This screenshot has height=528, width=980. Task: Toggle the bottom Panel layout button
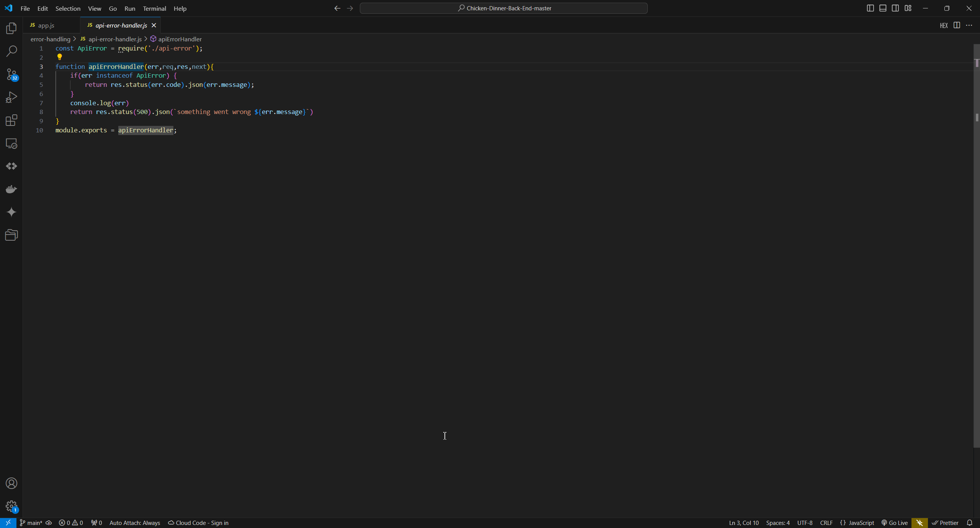[883, 8]
